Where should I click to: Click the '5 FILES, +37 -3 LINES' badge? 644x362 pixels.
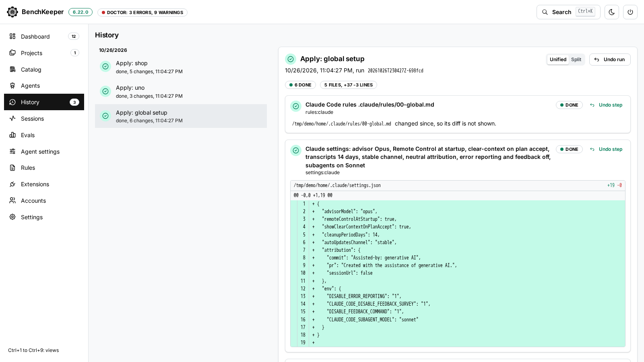pyautogui.click(x=349, y=85)
